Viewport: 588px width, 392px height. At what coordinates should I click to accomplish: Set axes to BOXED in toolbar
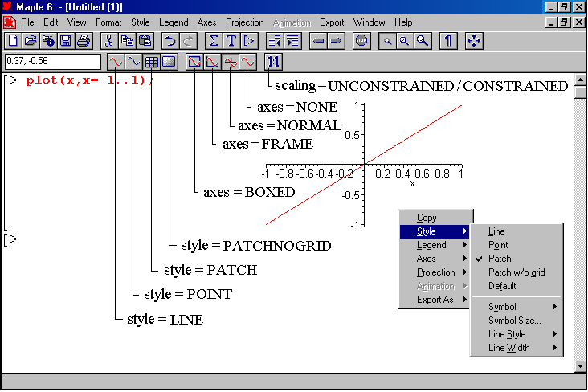(x=194, y=62)
